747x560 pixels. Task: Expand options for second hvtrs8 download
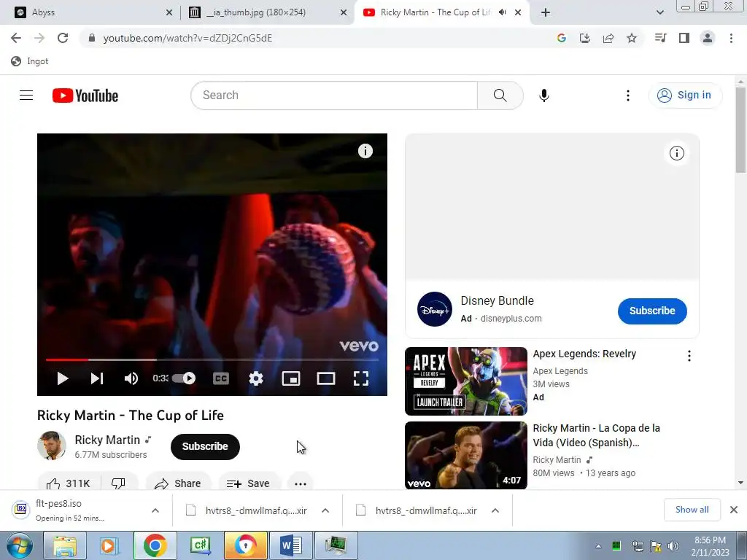(495, 510)
